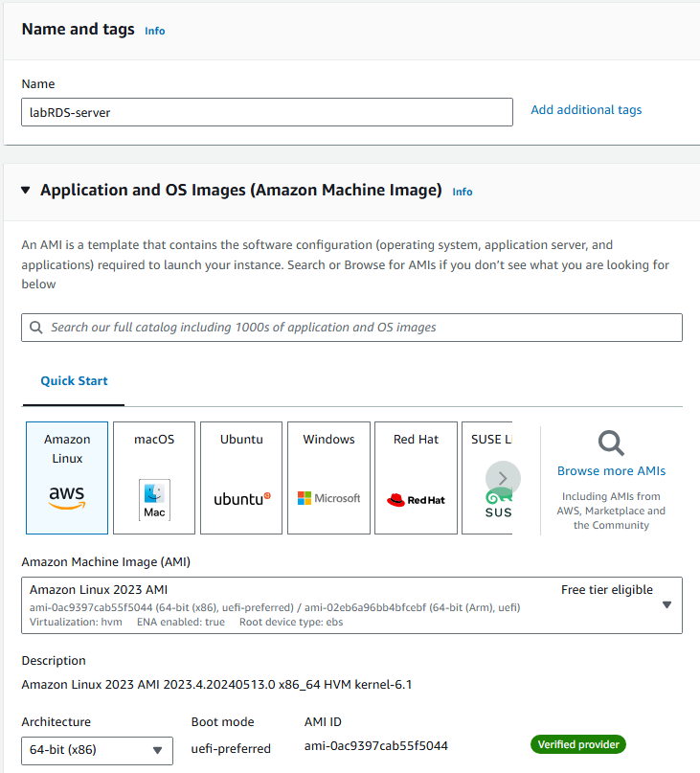
Task: Click the Name field containing labRDS-server
Action: pyautogui.click(x=267, y=112)
